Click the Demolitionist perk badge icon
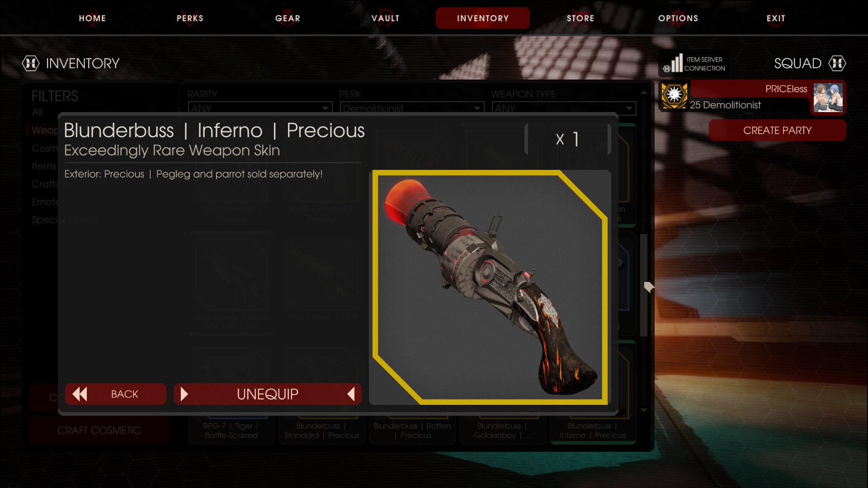Screen dimensions: 868x488 [674, 95]
